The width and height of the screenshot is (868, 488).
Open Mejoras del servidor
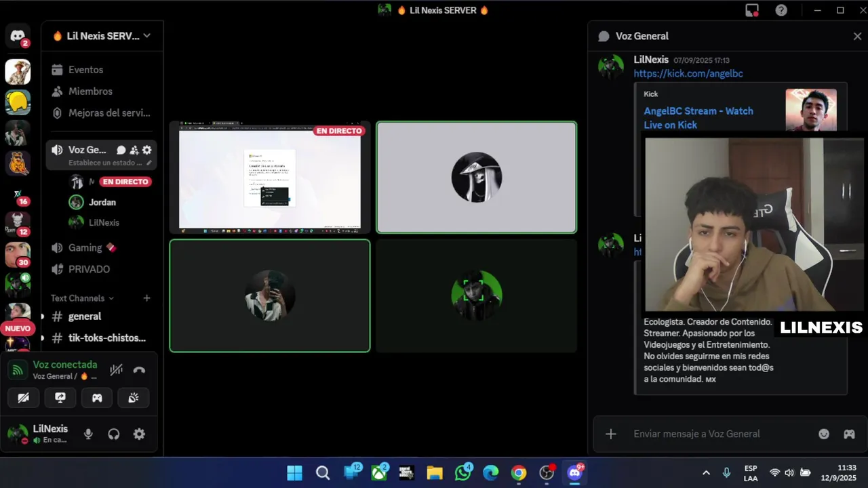tap(100, 113)
